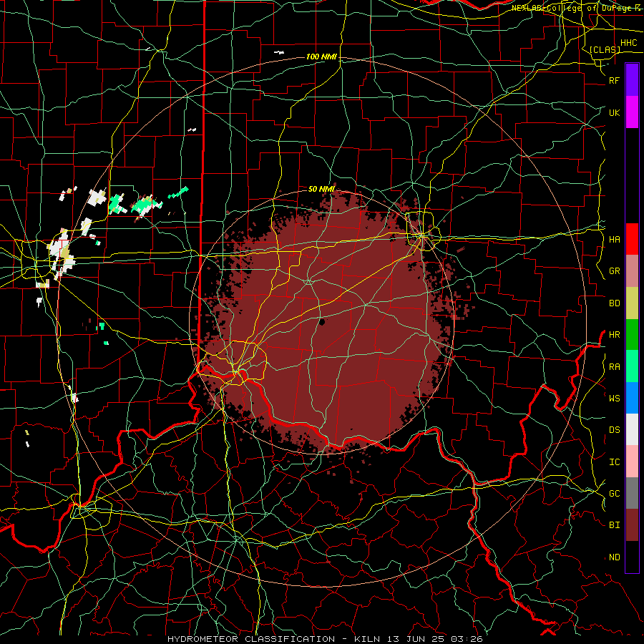Select the IC light pink legend swatch
This screenshot has width=644, height=644.
[x=632, y=462]
